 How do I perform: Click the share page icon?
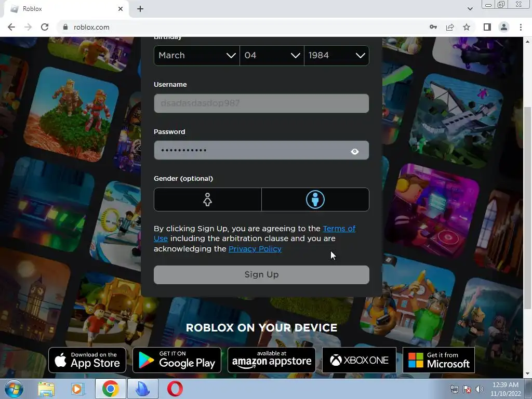click(450, 27)
